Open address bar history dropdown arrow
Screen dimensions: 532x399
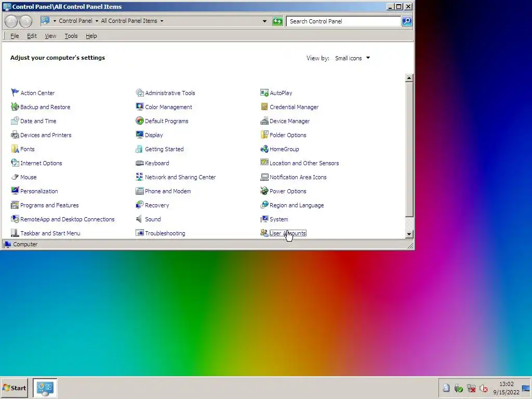tap(264, 21)
